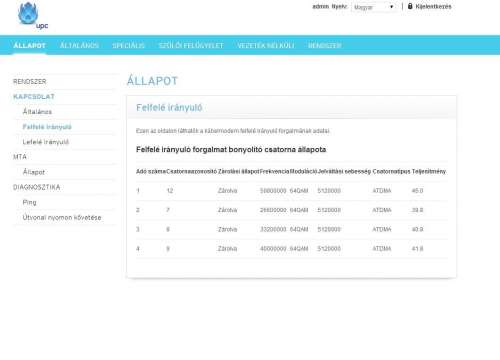Select the power value 41.8
The height and width of the screenshot is (360, 500).
[x=417, y=249]
